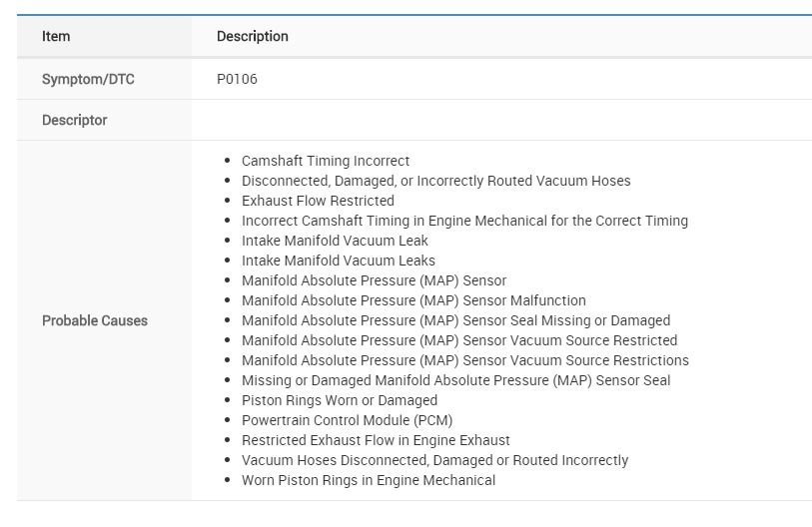The width and height of the screenshot is (812, 527).
Task: Select MAP Sensor Vacuum Source Restrictions entry
Action: pyautogui.click(x=464, y=360)
